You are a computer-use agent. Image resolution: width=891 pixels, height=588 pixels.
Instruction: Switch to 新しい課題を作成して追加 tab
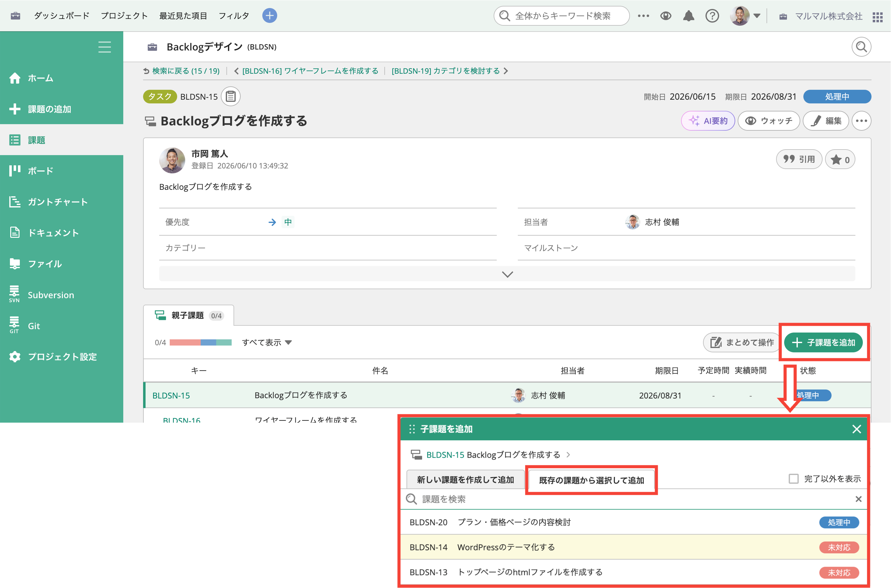(465, 480)
